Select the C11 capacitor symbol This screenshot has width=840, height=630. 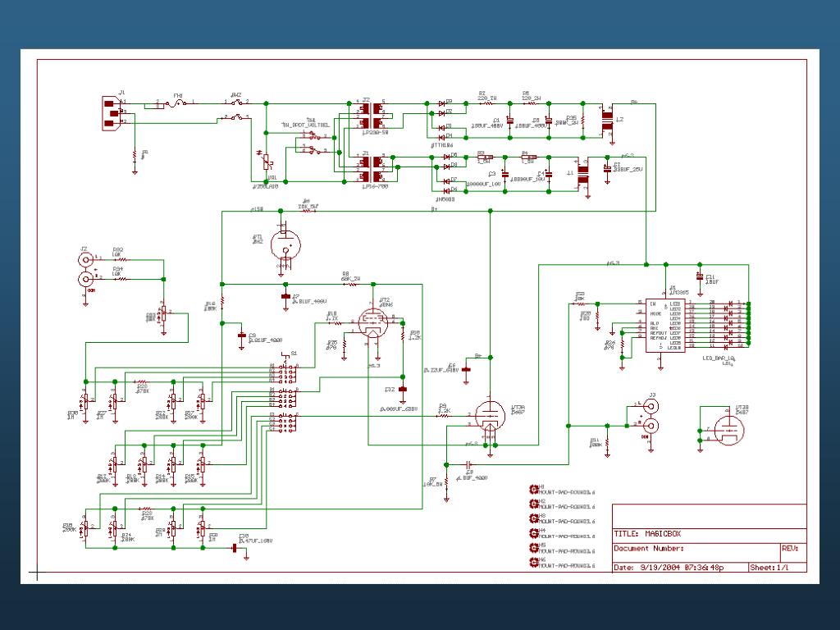pos(699,276)
